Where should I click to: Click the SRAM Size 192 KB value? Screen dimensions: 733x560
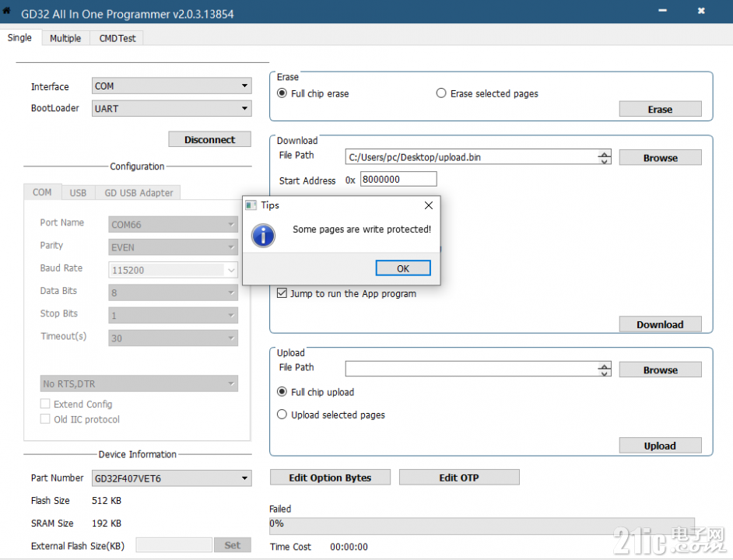coord(107,523)
